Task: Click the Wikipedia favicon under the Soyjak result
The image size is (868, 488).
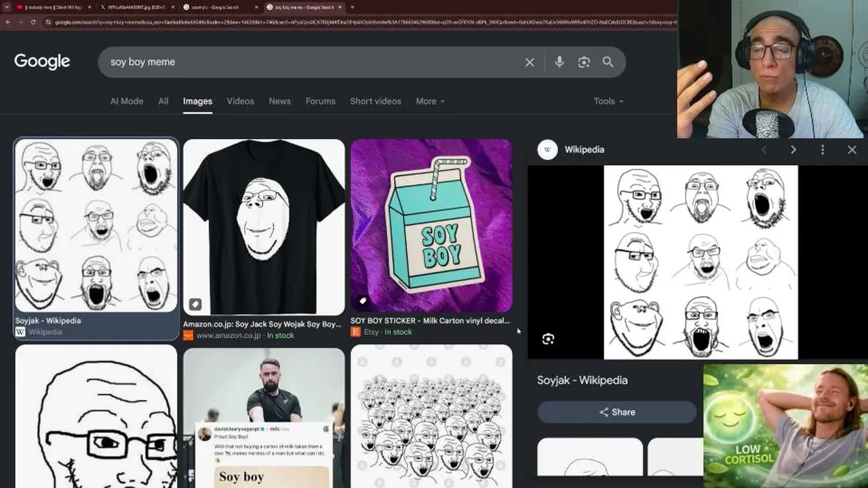Action: [20, 332]
